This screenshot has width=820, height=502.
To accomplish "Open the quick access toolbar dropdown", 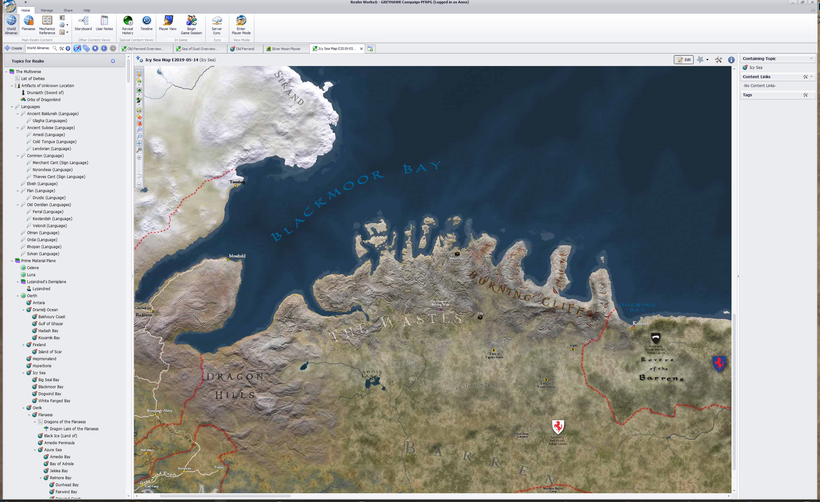I will pos(25,3).
